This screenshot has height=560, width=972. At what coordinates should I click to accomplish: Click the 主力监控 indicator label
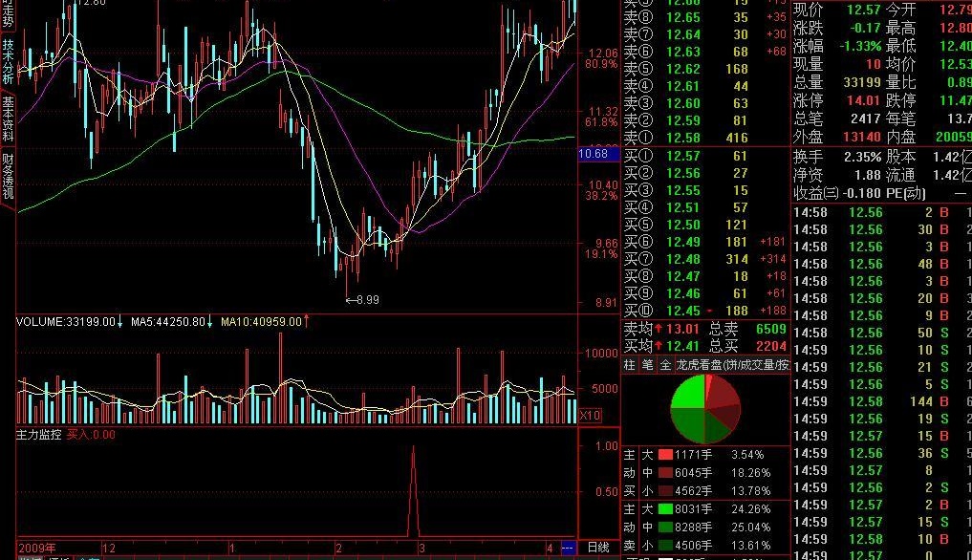pos(38,435)
